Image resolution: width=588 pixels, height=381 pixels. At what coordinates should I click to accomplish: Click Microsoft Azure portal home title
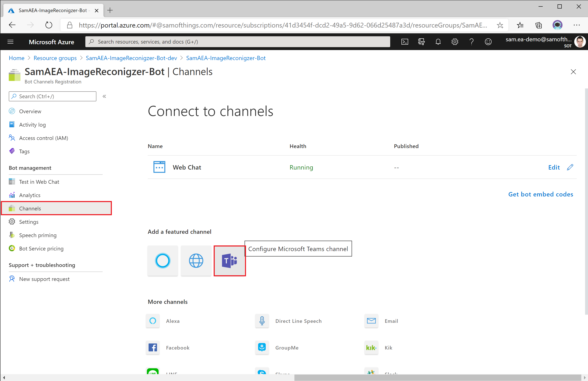[51, 42]
